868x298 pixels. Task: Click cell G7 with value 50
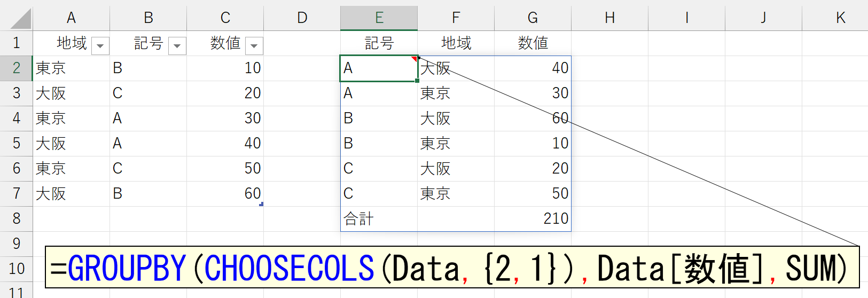tap(533, 194)
